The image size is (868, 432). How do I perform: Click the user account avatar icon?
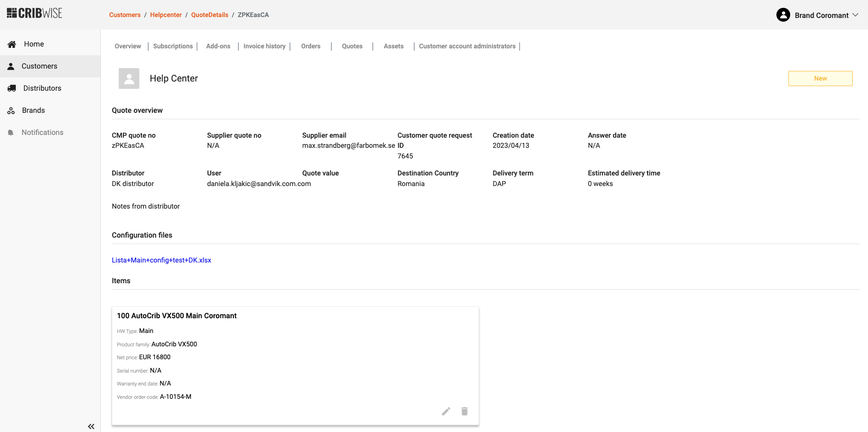pyautogui.click(x=783, y=15)
